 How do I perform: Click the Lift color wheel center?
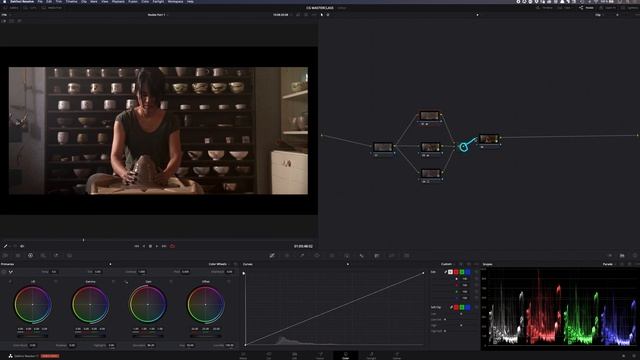click(33, 304)
